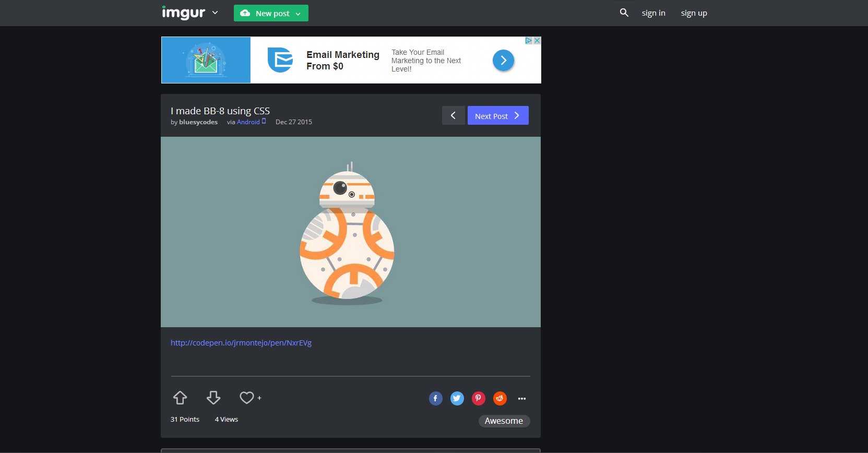Open the search magnifier icon
Viewport: 868px width, 453px height.
(624, 13)
